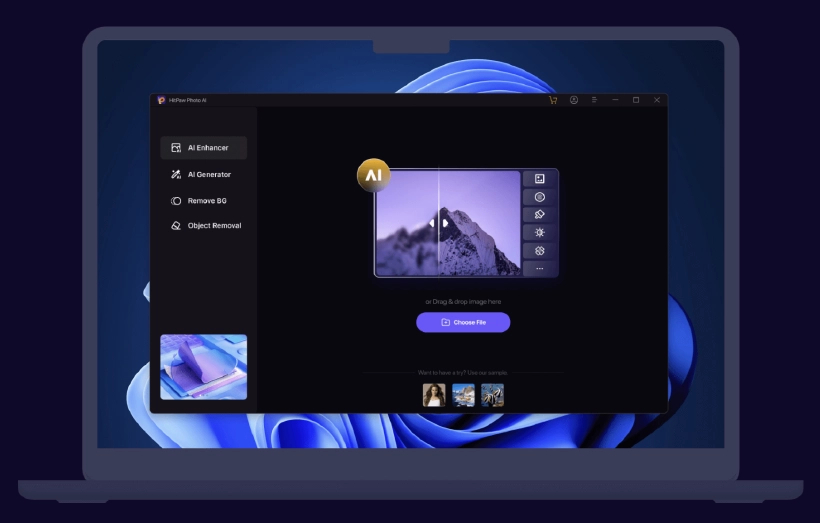
Task: Select the woman portrait sample image
Action: point(434,395)
